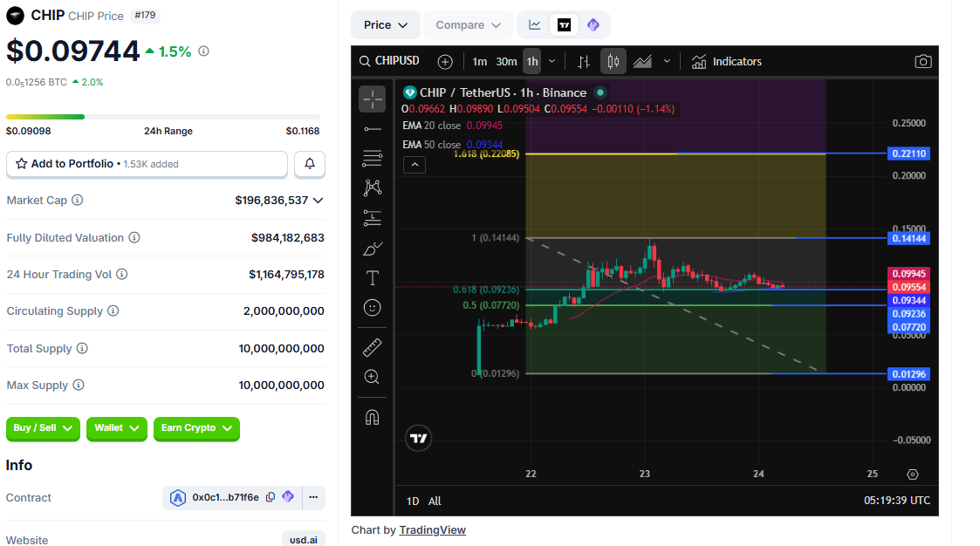The image size is (980, 546).
Task: Take a chart snapshot with camera icon
Action: [923, 61]
